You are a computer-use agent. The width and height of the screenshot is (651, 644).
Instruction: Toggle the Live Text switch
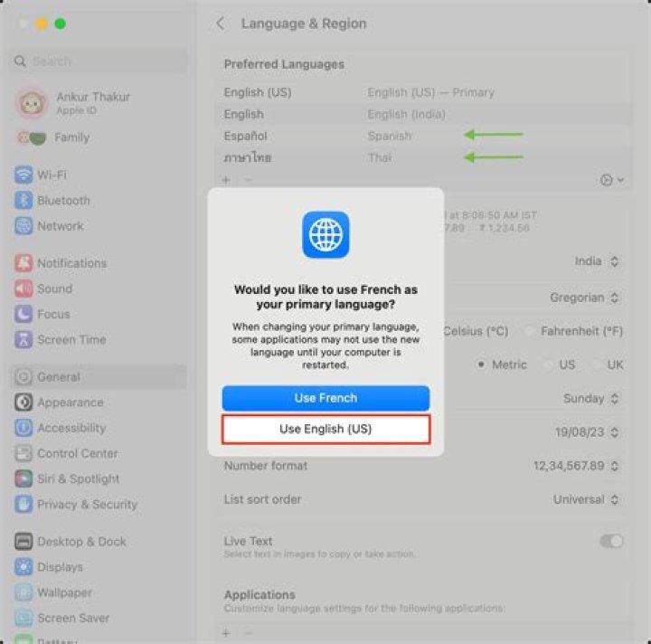coord(611,541)
